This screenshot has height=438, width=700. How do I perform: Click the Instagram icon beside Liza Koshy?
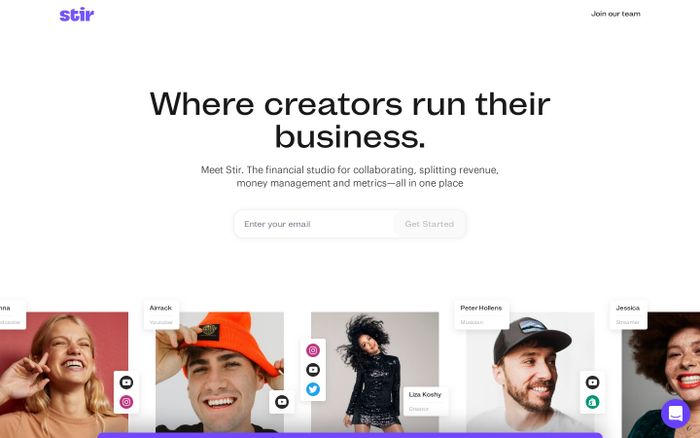click(313, 350)
